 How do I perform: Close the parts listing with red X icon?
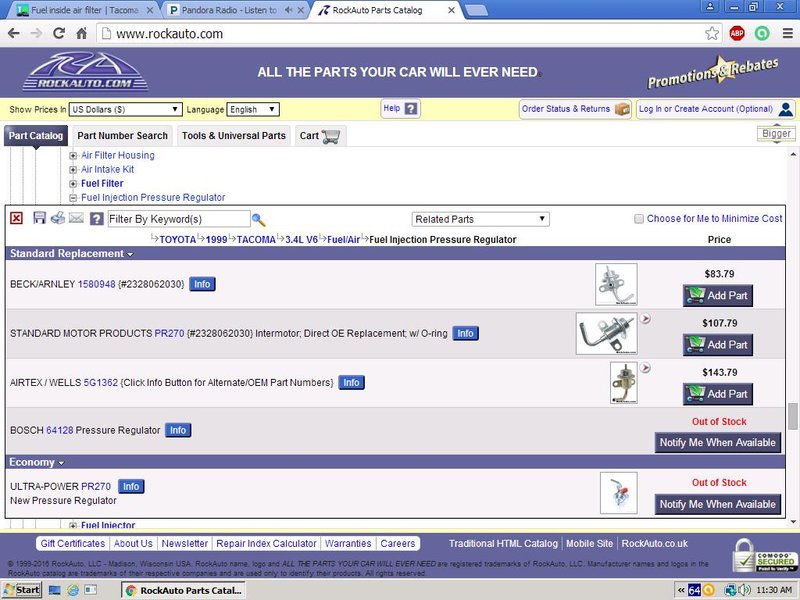(16, 218)
